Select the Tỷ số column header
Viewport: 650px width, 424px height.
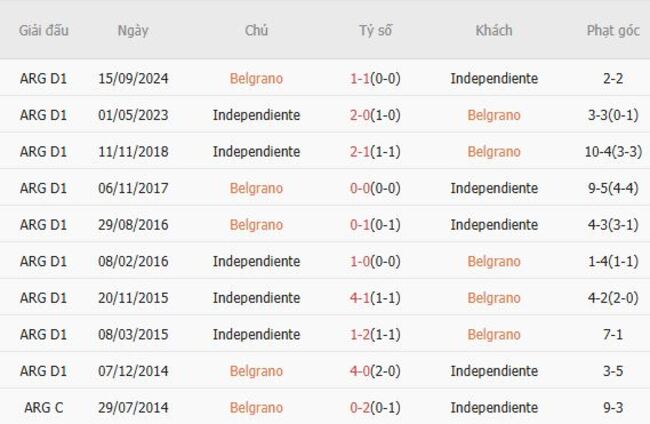click(x=375, y=30)
